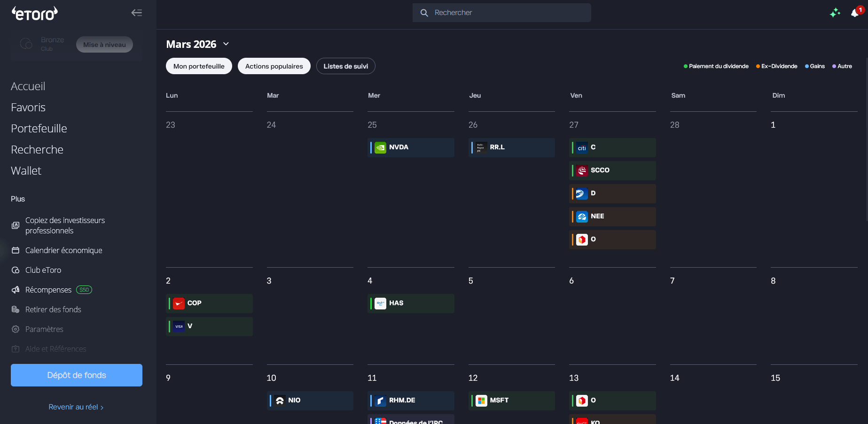Click the Dépôt de fonds button

77,375
